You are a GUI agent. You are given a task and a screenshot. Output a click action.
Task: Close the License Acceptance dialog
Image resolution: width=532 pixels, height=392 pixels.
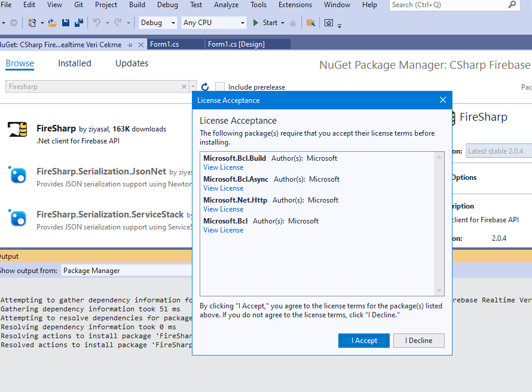443,100
